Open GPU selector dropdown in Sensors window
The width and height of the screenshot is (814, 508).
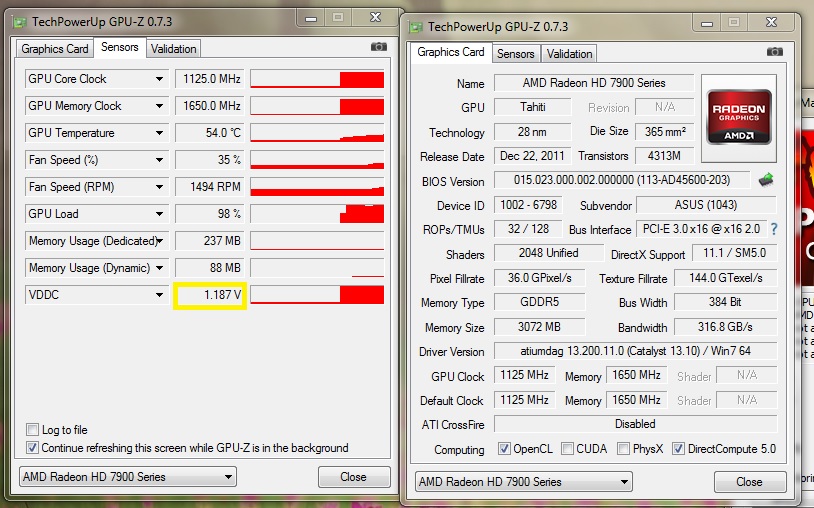pos(128,476)
